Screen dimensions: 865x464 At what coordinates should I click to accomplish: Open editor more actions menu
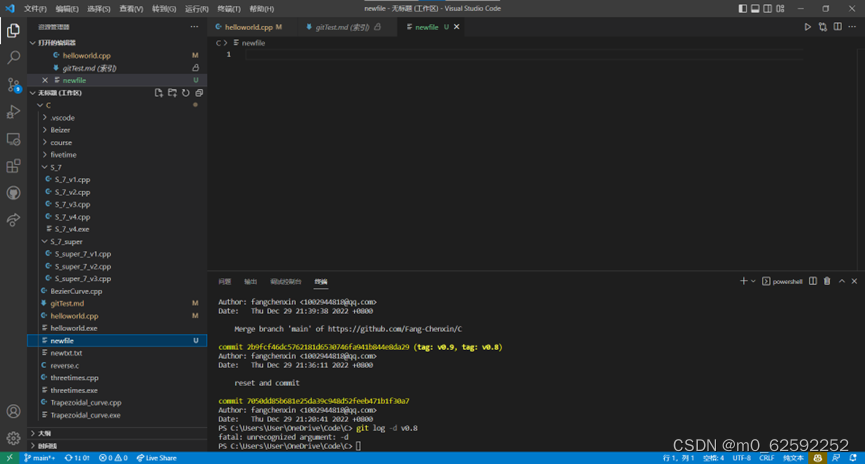tap(852, 26)
